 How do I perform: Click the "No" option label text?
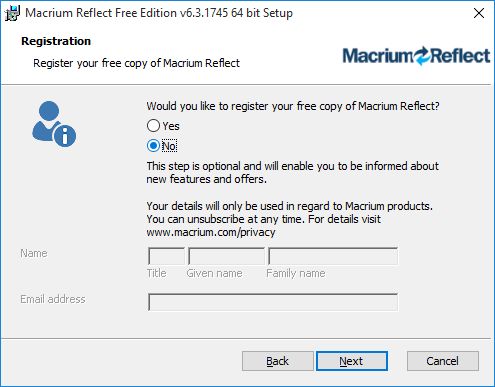click(169, 146)
